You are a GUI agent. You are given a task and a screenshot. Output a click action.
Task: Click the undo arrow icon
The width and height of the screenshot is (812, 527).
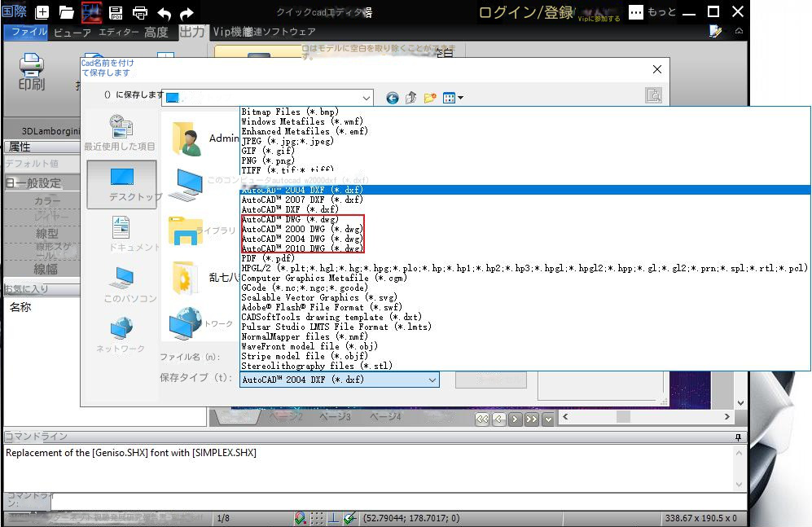(x=164, y=13)
